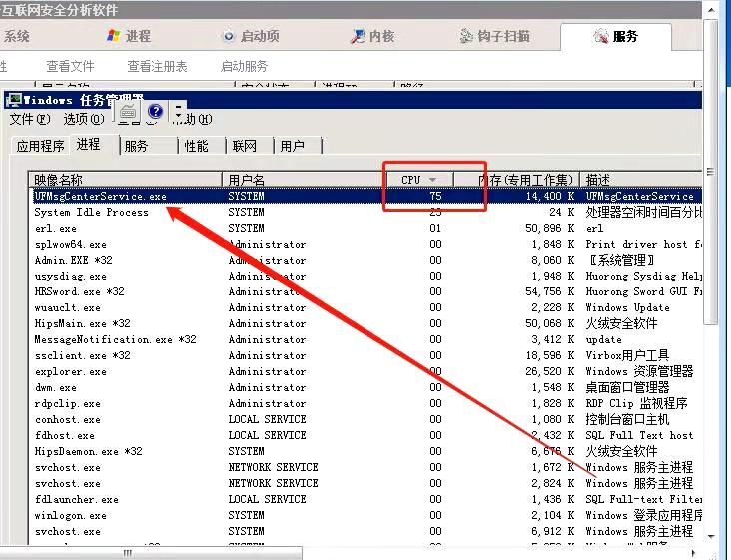Select the fdlauncher.exe process
Screen dimensions: 731x560
tap(365, 499)
